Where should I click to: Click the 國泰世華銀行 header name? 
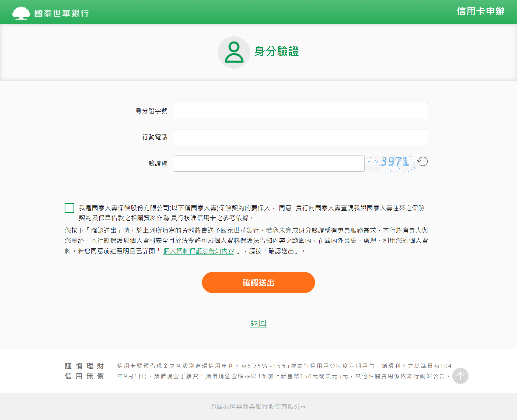click(x=62, y=13)
